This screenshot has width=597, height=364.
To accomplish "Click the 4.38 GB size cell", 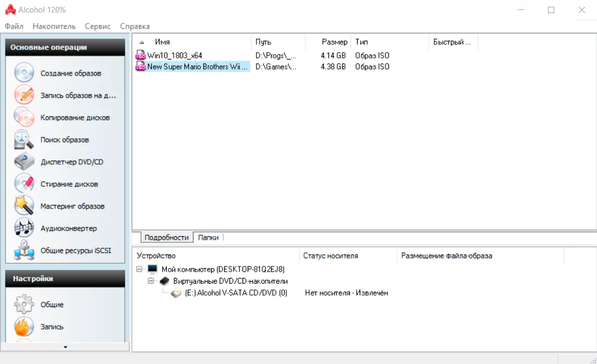I will 333,67.
